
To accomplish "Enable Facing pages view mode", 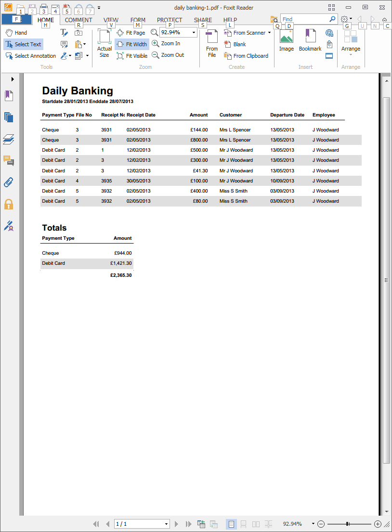I will (x=256, y=524).
